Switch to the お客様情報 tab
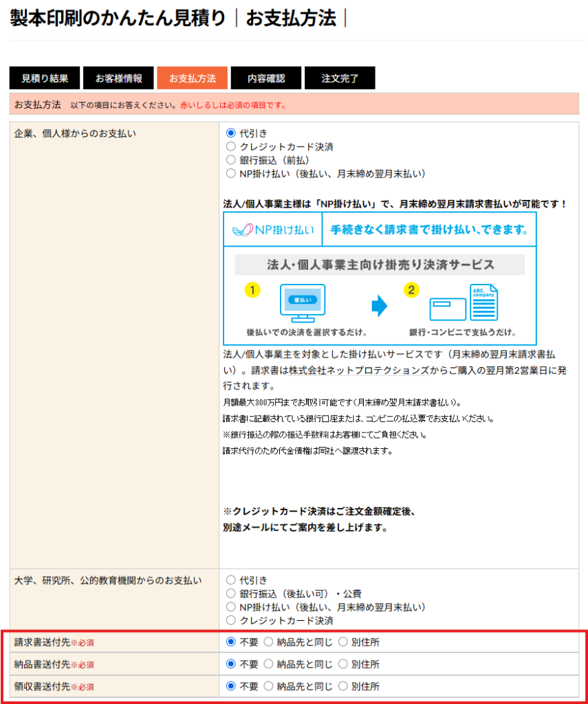Image resolution: width=588 pixels, height=704 pixels. [118, 78]
